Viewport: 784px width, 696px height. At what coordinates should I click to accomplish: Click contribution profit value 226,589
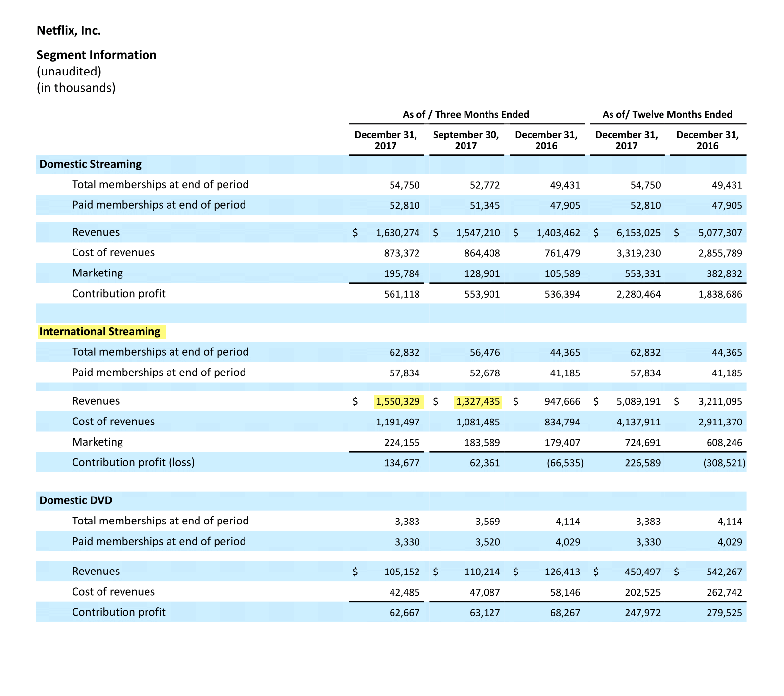tap(643, 463)
